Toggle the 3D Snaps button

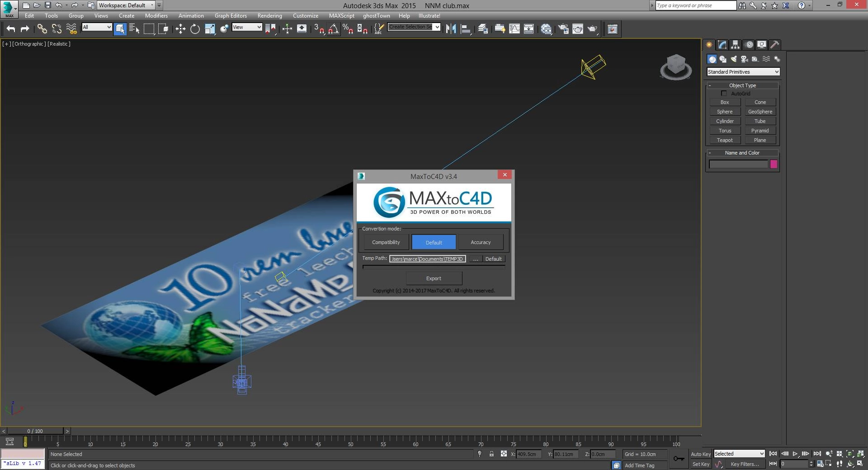tap(319, 29)
